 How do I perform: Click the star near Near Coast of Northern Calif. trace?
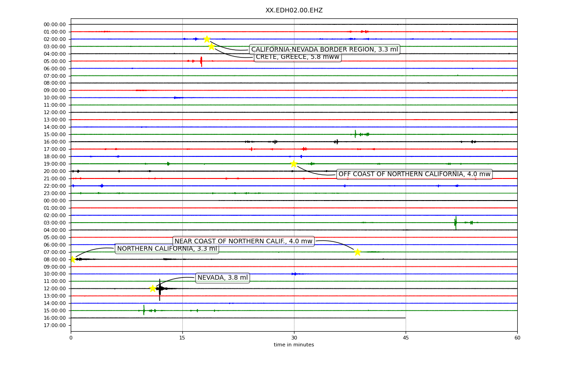click(x=357, y=252)
